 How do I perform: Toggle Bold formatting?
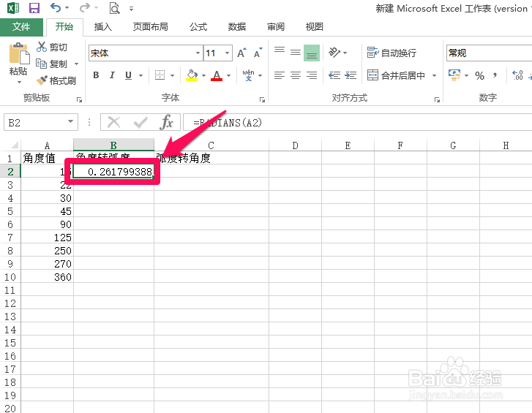pyautogui.click(x=96, y=75)
